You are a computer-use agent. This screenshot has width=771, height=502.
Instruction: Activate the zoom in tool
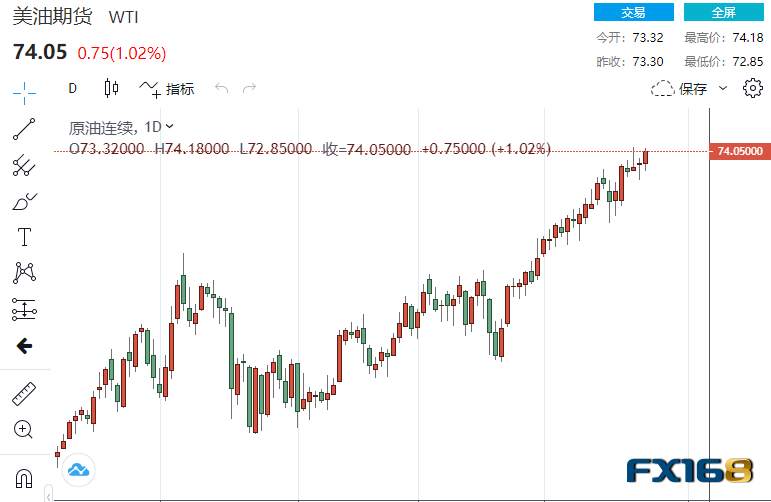click(24, 430)
